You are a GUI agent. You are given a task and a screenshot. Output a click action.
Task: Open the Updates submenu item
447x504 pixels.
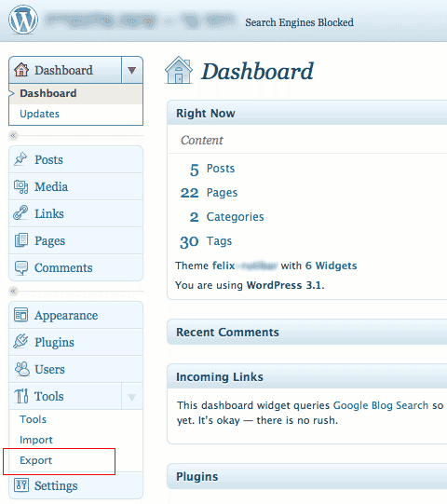(x=39, y=114)
